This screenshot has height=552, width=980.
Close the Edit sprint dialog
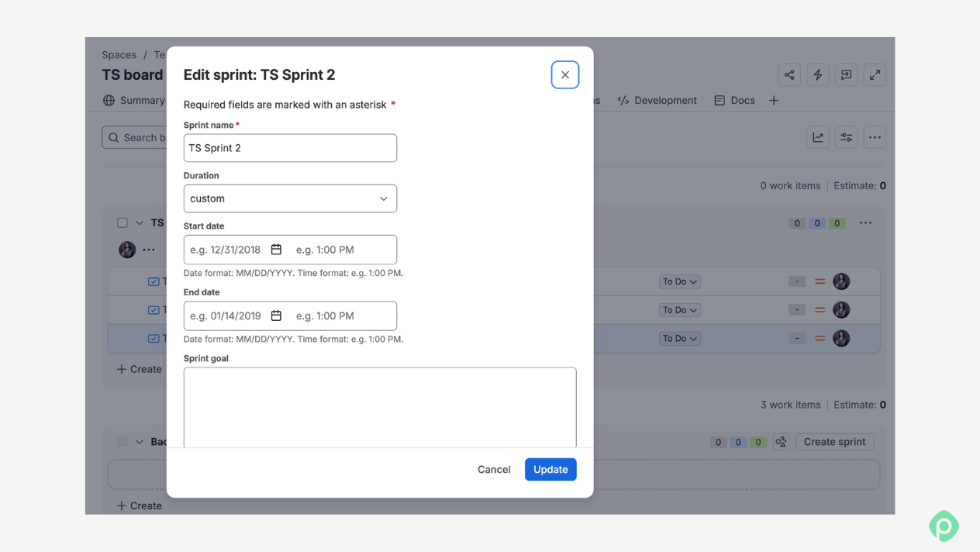(x=565, y=75)
